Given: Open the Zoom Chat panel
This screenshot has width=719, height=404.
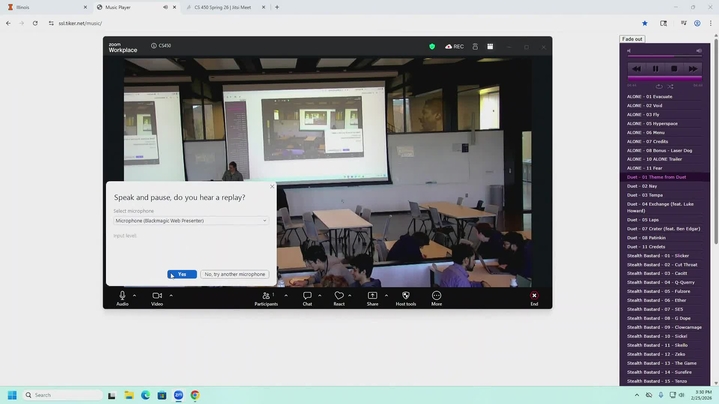Looking at the screenshot, I should 307,296.
